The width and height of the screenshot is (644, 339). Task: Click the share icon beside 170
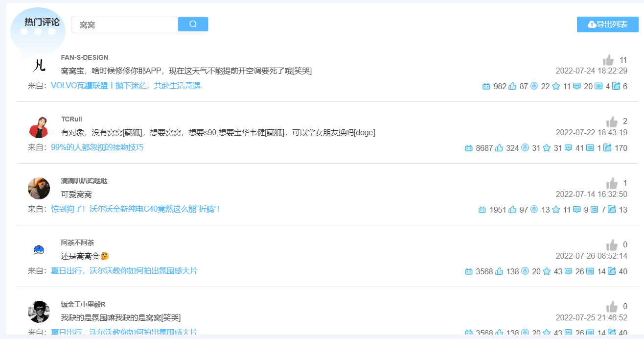[x=607, y=147]
